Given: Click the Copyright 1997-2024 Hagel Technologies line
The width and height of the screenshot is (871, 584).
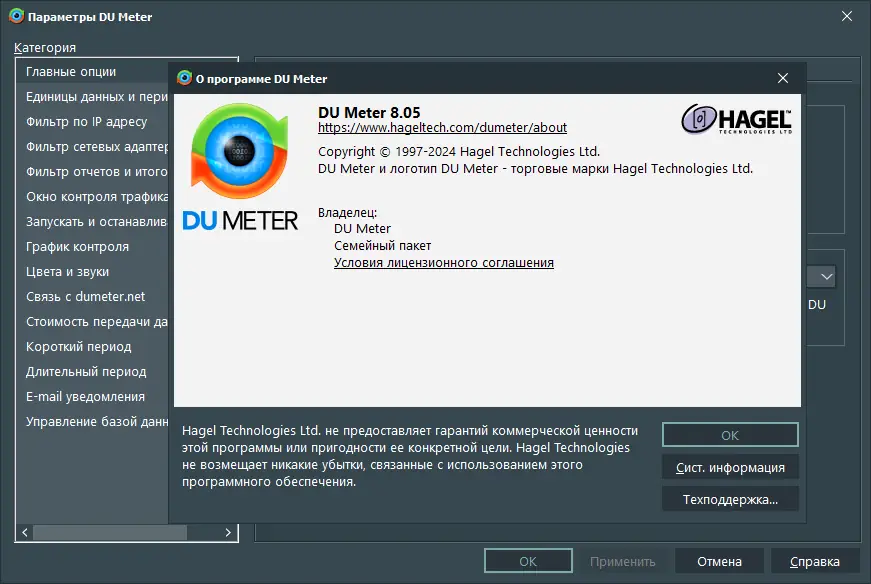Looking at the screenshot, I should [459, 152].
